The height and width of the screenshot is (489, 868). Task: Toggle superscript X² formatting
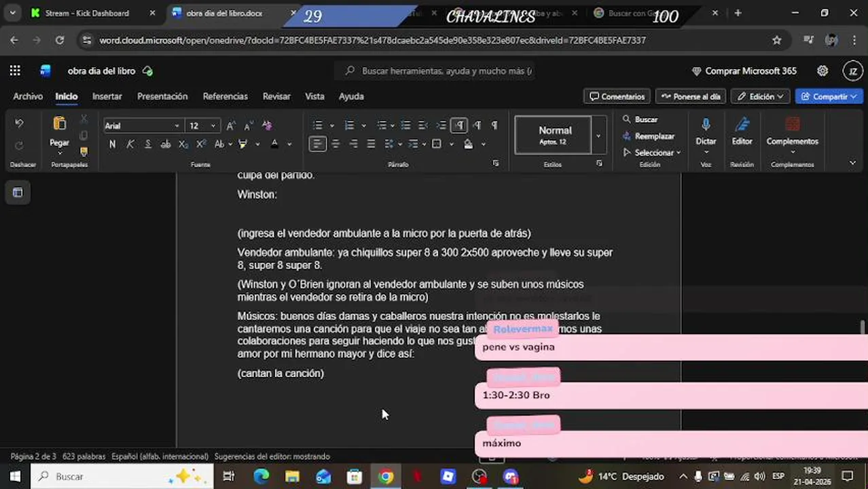[201, 144]
